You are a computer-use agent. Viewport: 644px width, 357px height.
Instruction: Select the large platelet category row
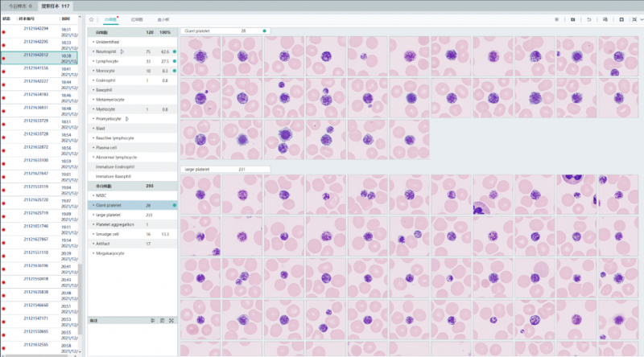132,215
